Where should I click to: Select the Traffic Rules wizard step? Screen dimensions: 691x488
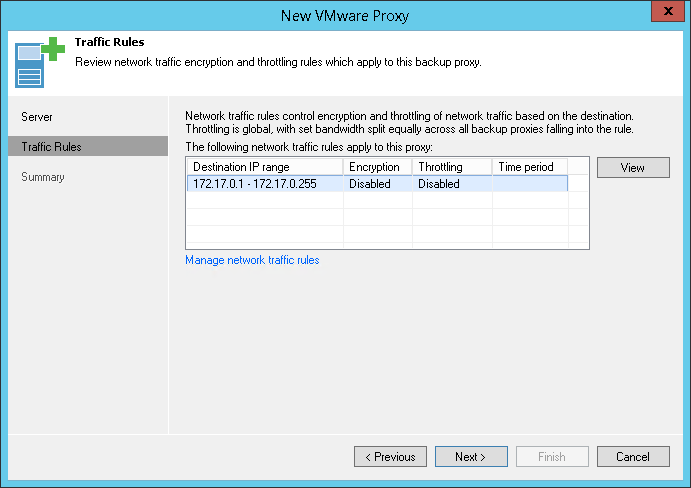(x=88, y=146)
